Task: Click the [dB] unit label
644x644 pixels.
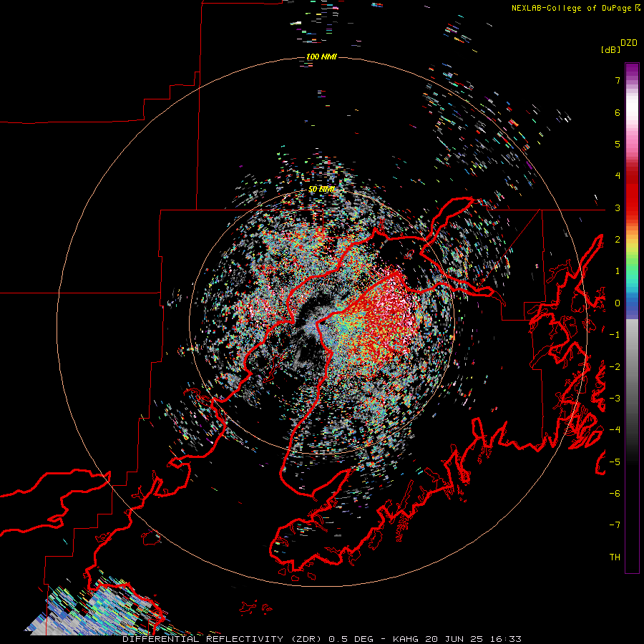Action: point(610,49)
